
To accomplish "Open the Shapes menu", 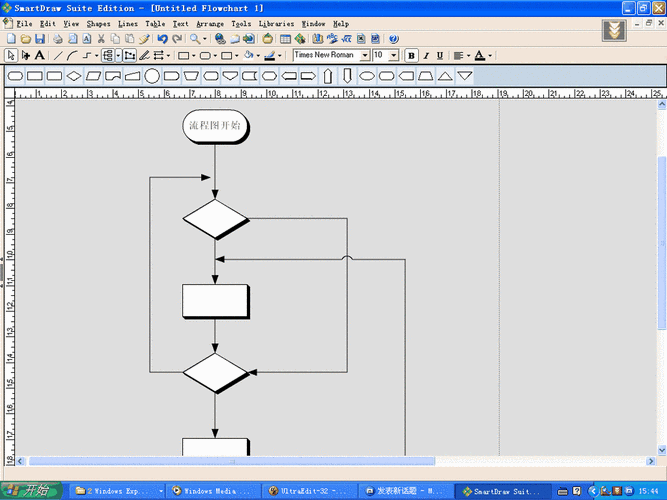I will 98,23.
